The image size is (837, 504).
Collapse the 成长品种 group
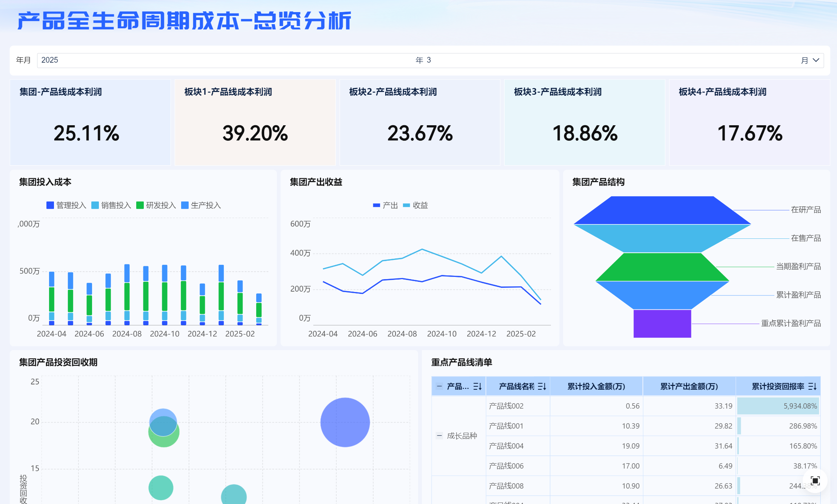tap(439, 436)
